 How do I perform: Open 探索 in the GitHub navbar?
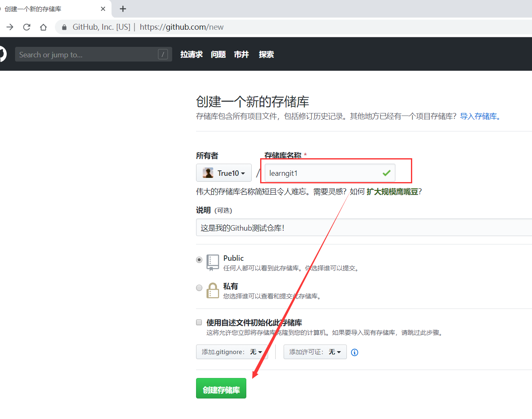[x=266, y=54]
